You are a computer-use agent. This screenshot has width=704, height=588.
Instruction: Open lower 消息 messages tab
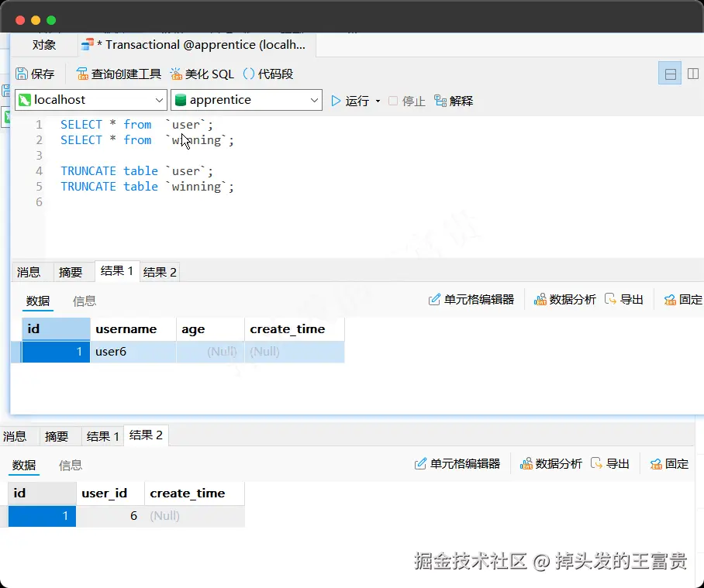[15, 436]
